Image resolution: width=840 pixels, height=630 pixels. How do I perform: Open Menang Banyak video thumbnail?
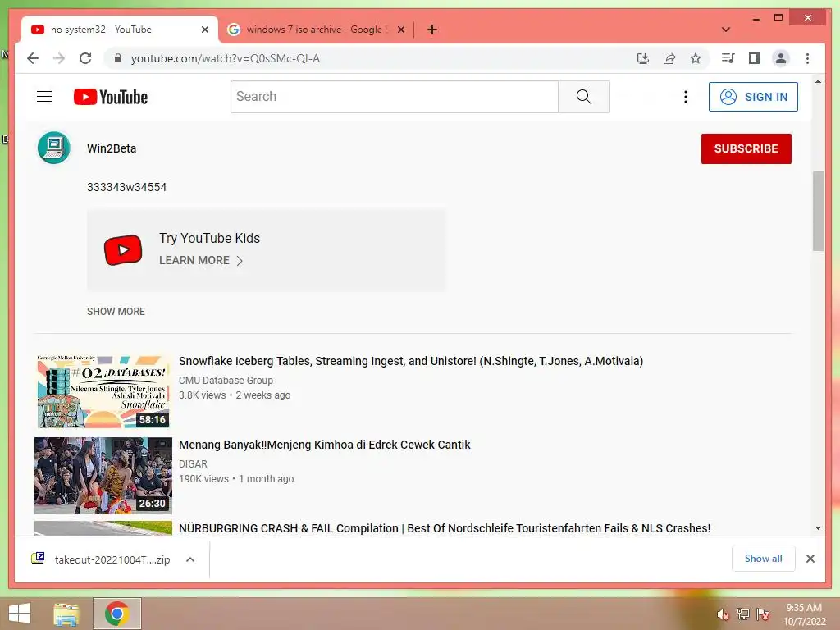pos(103,476)
